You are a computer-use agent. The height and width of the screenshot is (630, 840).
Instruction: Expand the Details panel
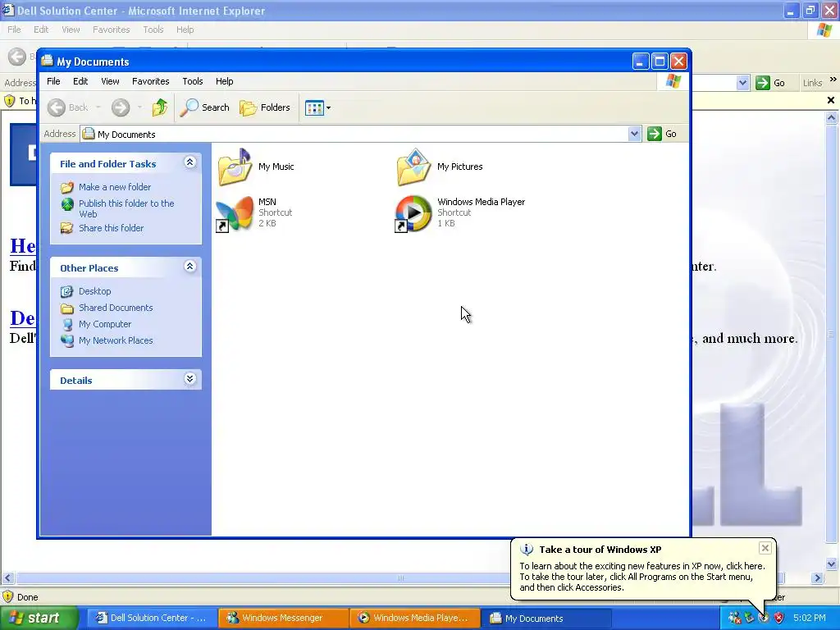tap(189, 379)
